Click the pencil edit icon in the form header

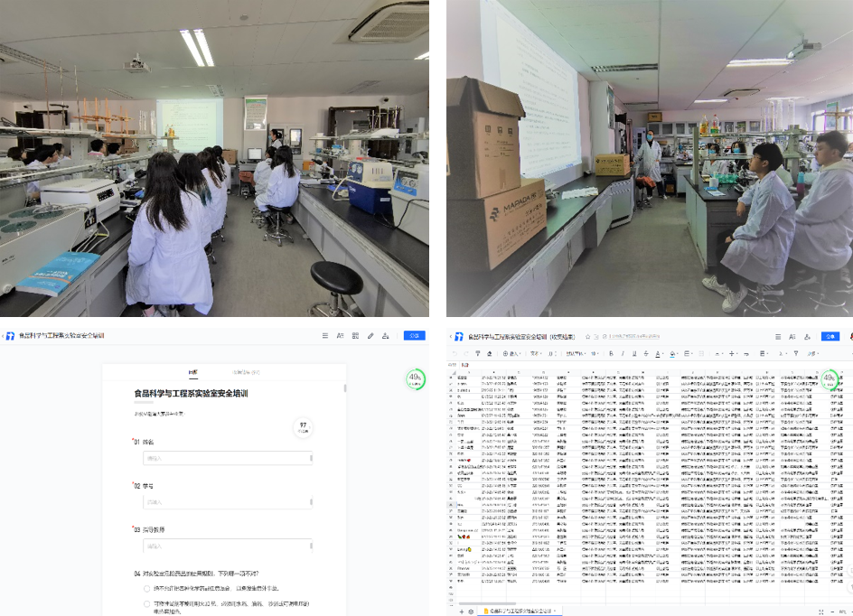(x=370, y=336)
